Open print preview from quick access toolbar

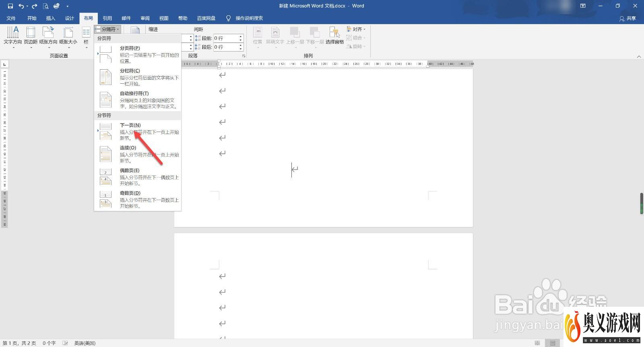45,6
